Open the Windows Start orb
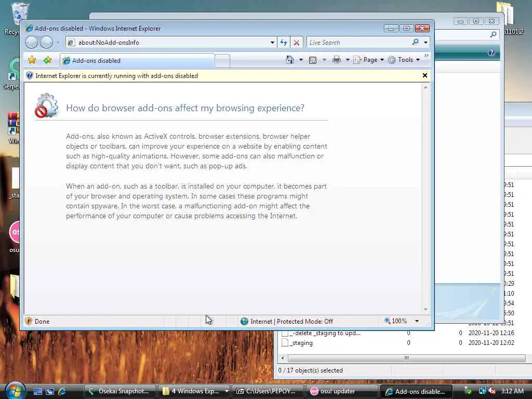Screen dimensions: 532x399 click(15, 390)
